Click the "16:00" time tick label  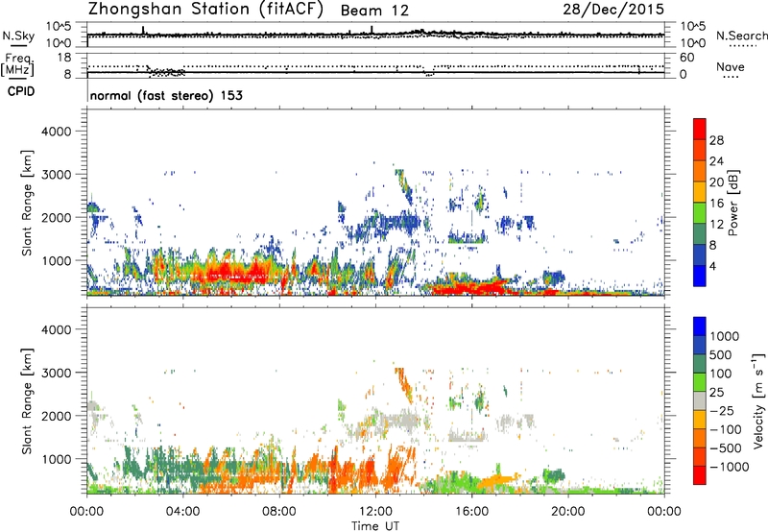click(x=471, y=512)
